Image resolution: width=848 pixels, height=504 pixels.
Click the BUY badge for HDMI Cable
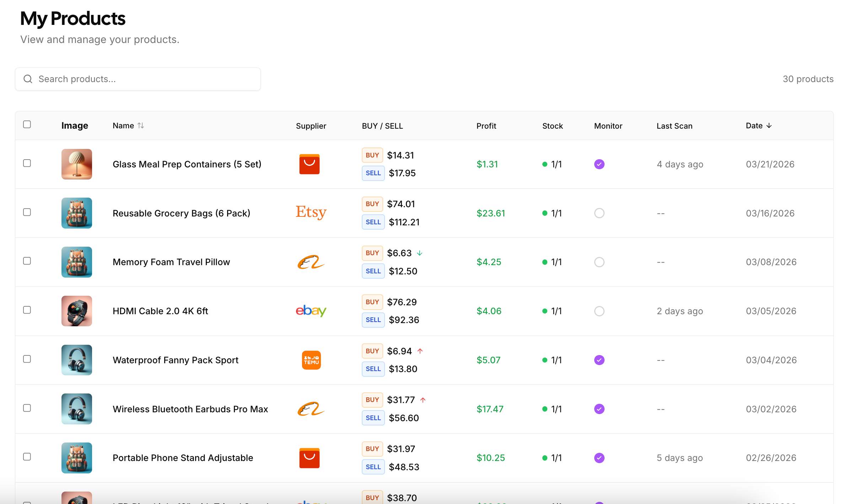tap(372, 301)
